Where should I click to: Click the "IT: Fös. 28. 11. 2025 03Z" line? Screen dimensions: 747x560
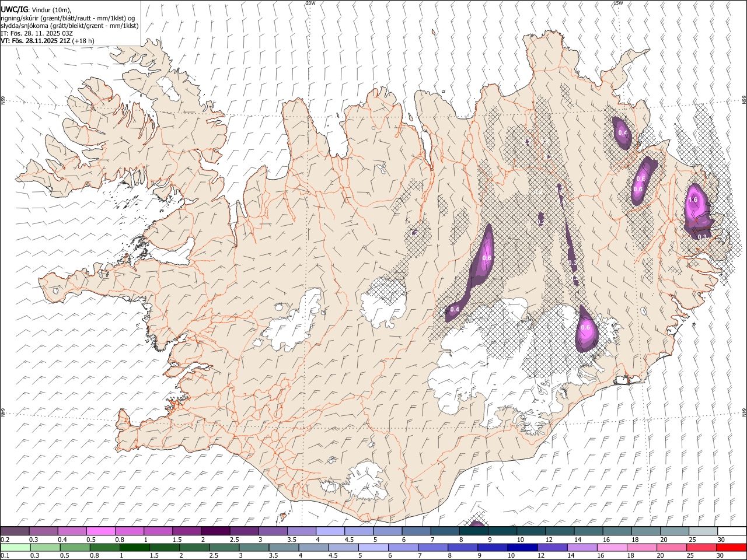point(37,33)
